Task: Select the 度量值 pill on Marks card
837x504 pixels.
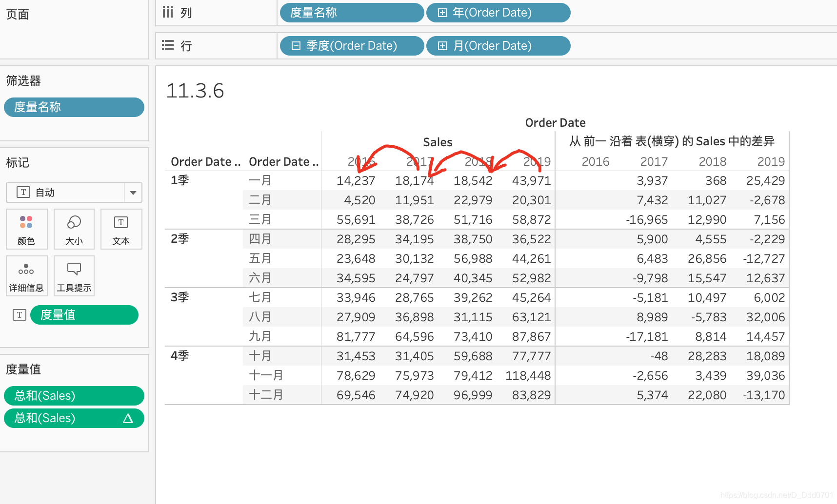Action: (84, 315)
